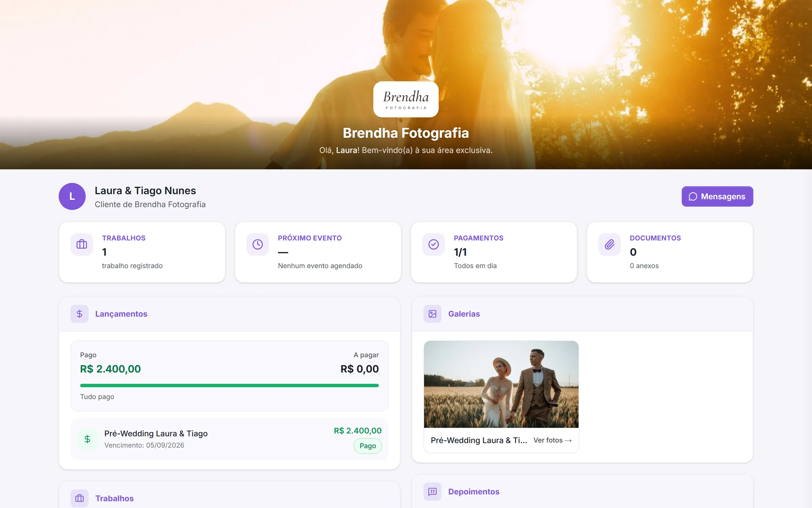Click 'Cliente de Brendha Fotografia' subtitle
Screen dimensions: 812x508
coord(150,205)
